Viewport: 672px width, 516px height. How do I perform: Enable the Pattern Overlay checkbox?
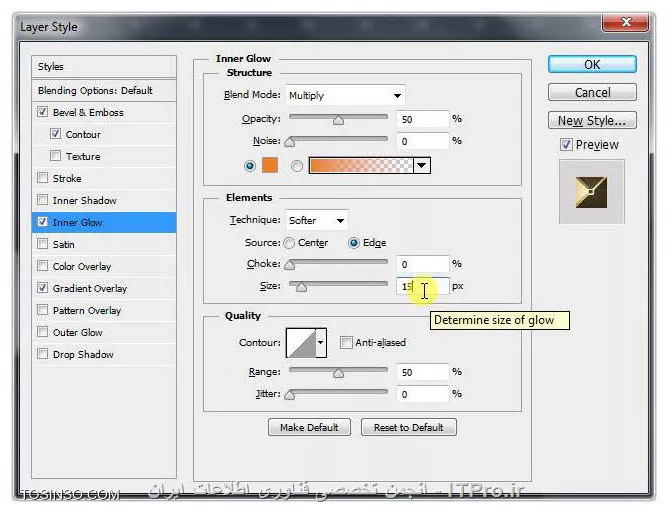(42, 309)
